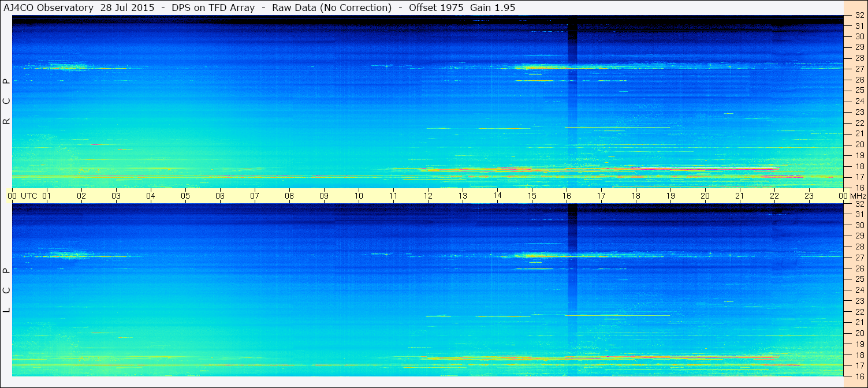Click hour marker 14 on UTC axis
This screenshot has height=388, width=868.
point(497,196)
